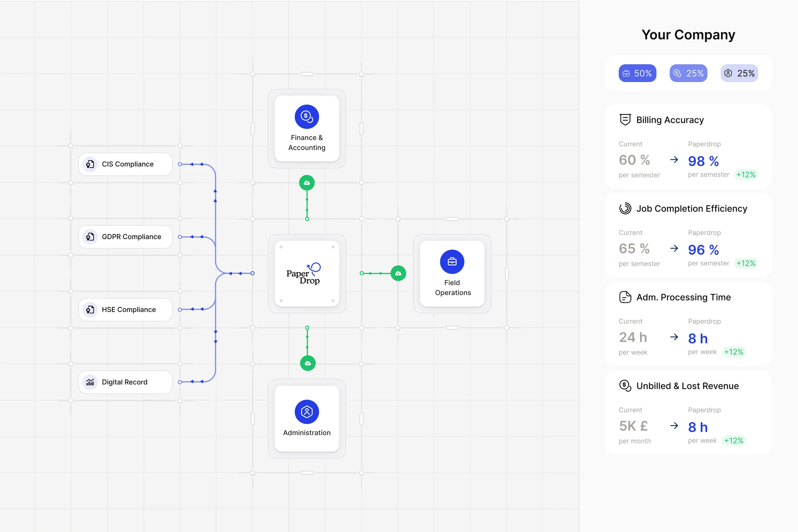The height and width of the screenshot is (532, 798).
Task: Select the 50% briefcase chip
Action: click(637, 73)
